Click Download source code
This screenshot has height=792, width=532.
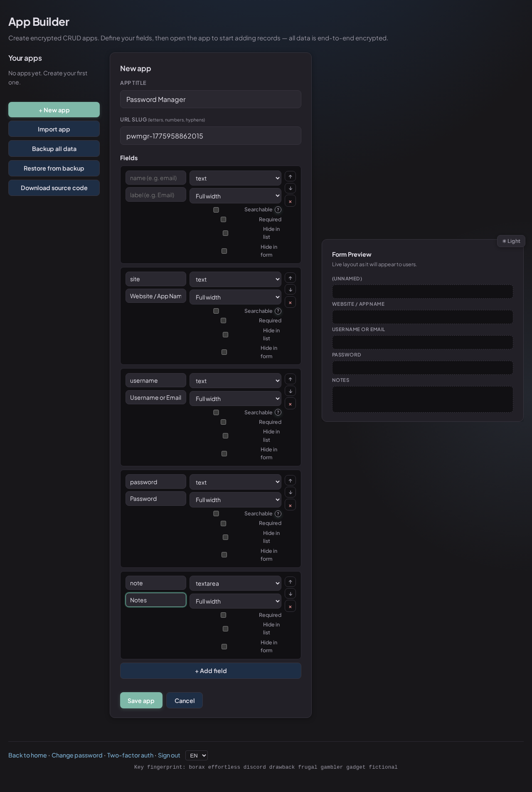(x=54, y=188)
